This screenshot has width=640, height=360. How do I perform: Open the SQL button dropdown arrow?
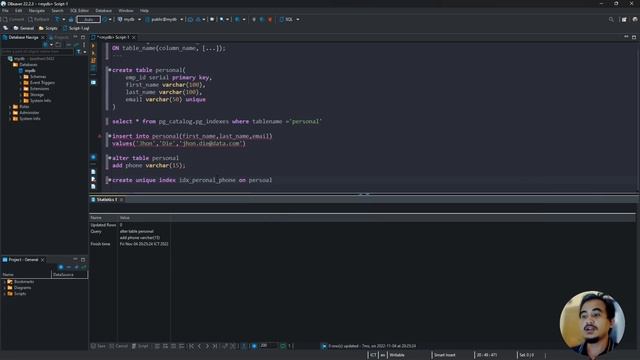tap(298, 19)
